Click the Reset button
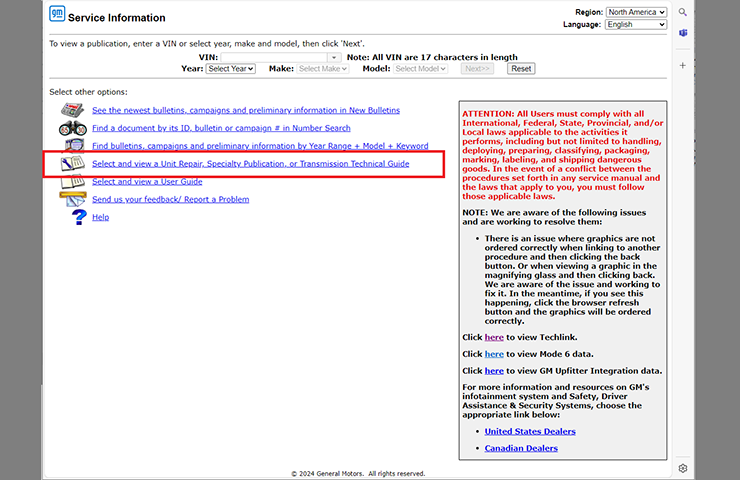Image resolution: width=740 pixels, height=480 pixels. click(x=521, y=69)
